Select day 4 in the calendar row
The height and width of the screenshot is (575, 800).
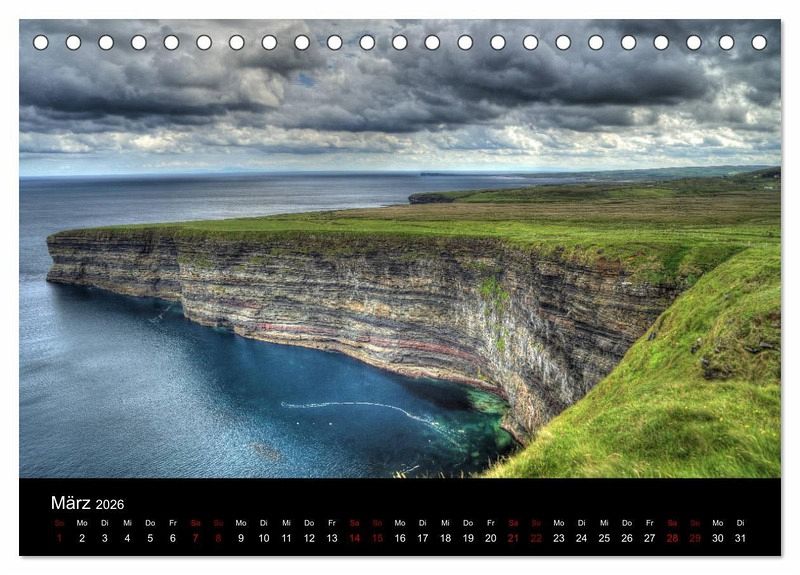(127, 538)
